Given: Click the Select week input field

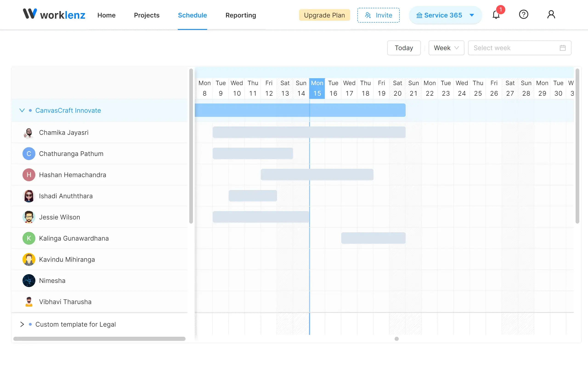Looking at the screenshot, I should (520, 48).
